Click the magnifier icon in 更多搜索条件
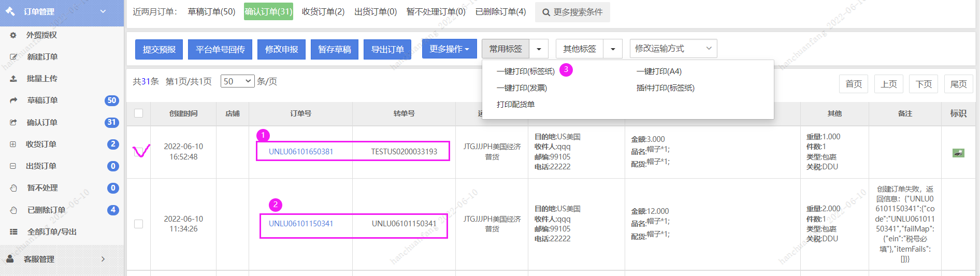The width and height of the screenshot is (980, 276). 546,12
